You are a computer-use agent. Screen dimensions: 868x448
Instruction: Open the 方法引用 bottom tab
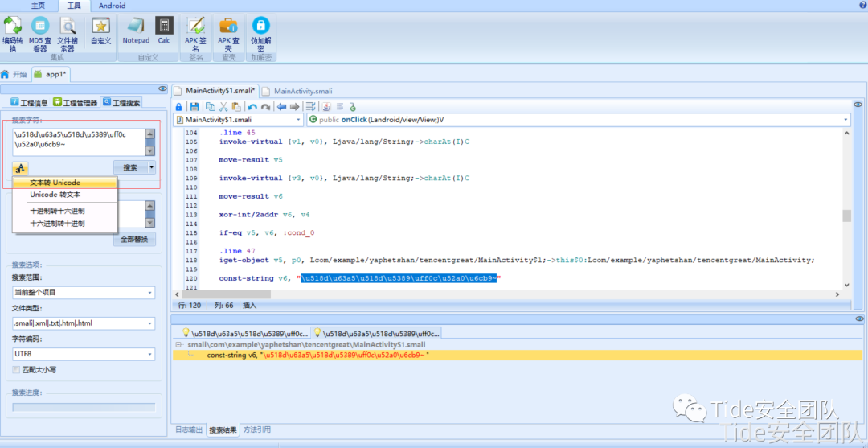(257, 430)
